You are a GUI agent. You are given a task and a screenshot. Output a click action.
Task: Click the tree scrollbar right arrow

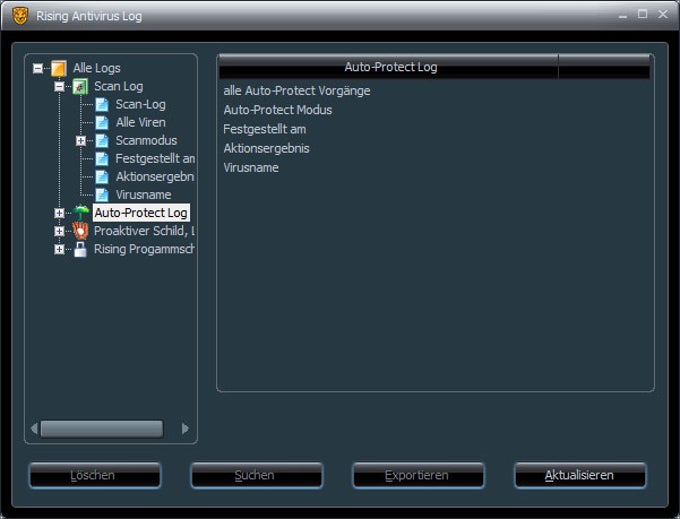pos(185,428)
